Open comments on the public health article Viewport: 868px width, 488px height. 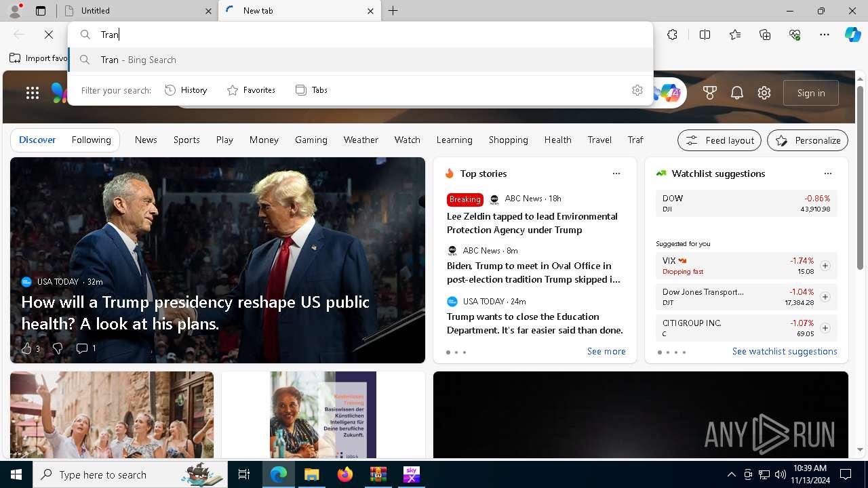[x=86, y=348]
